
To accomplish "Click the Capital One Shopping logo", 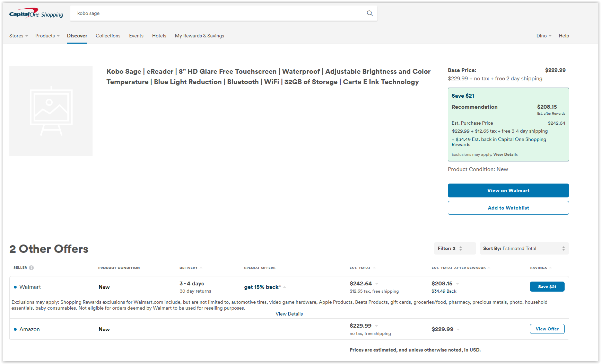I will (x=36, y=13).
